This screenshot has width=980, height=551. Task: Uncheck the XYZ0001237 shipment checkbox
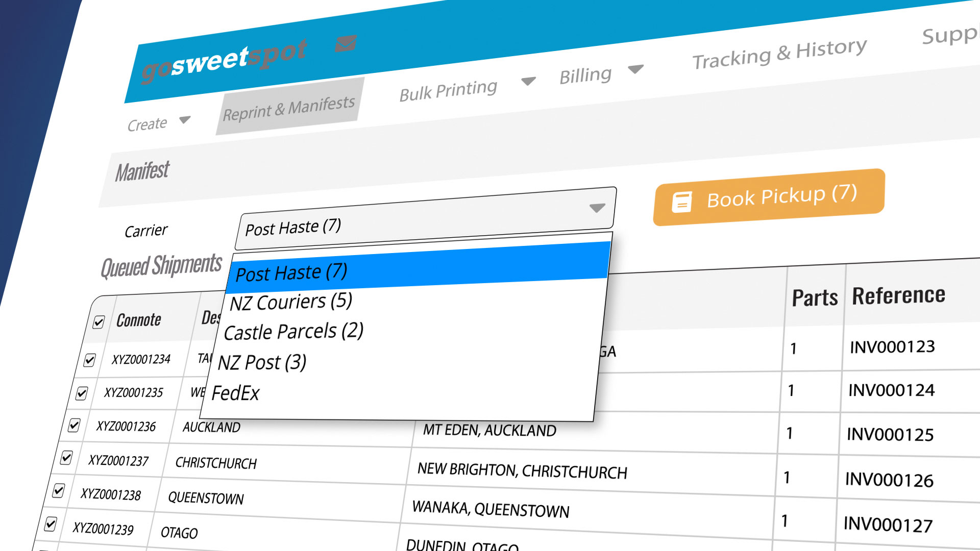[66, 458]
